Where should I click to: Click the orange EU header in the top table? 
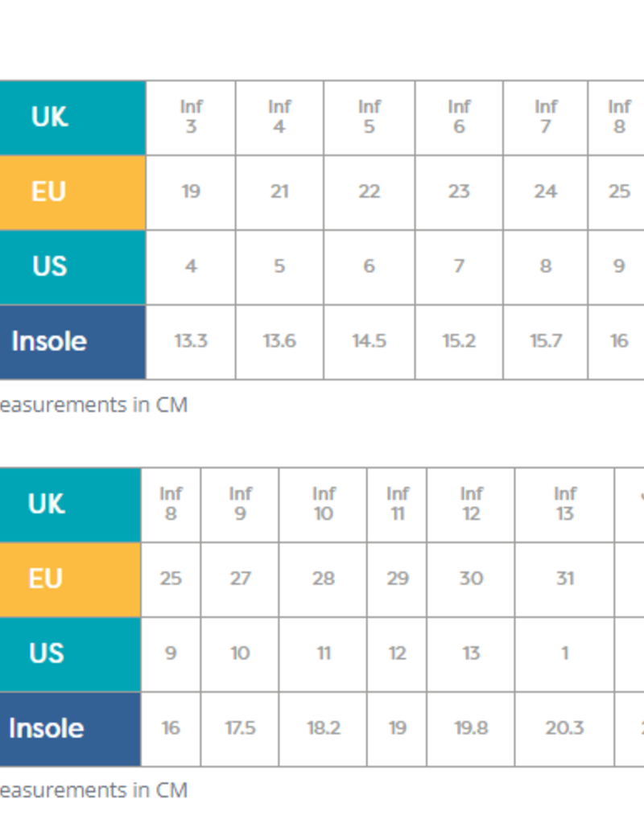pos(71,192)
